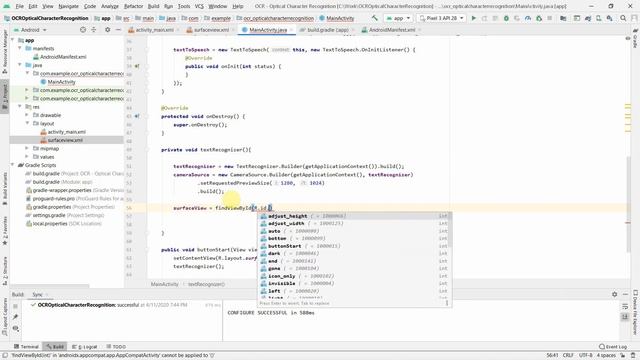The height and width of the screenshot is (360, 640).
Task: Click override gutter icon beside onInit
Action: tap(137, 66)
